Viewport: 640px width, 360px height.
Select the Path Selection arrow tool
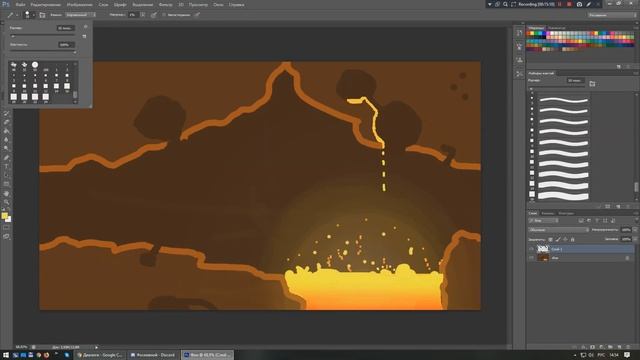coord(7,176)
